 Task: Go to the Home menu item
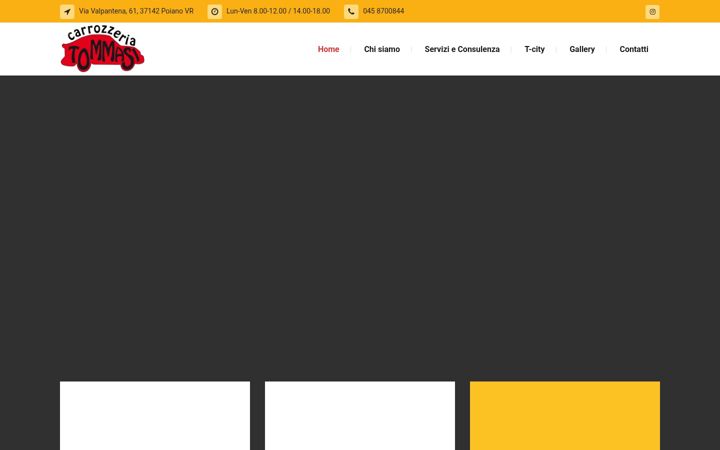point(328,49)
